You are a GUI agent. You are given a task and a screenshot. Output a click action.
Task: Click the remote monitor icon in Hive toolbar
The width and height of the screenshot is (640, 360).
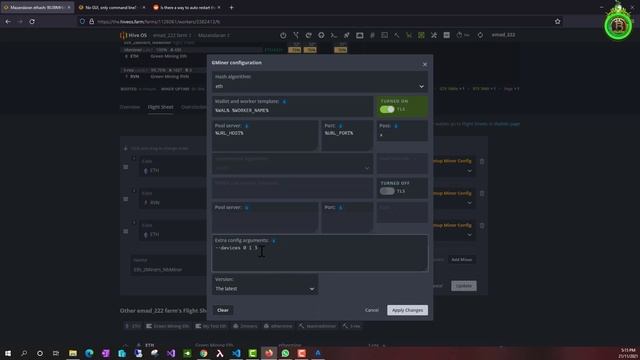point(360,36)
